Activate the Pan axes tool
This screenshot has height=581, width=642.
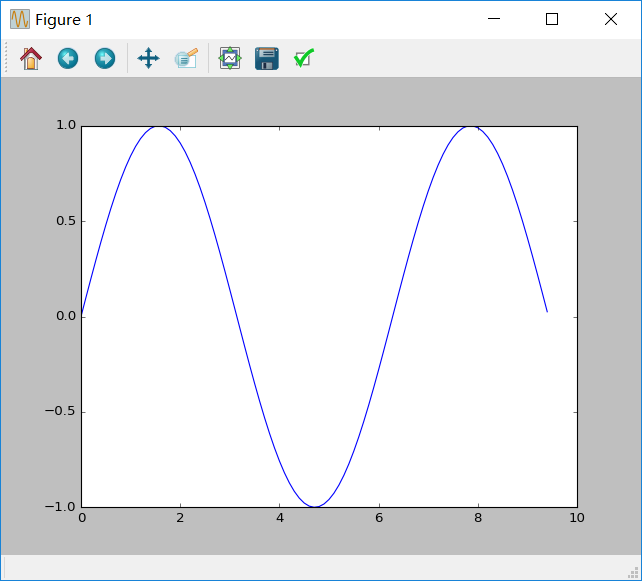tap(148, 59)
